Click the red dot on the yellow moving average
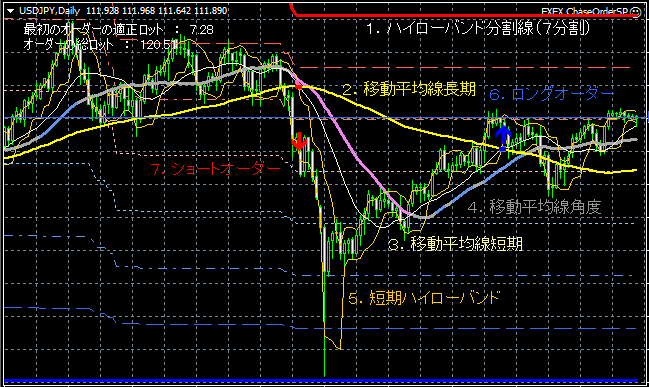This screenshot has width=649, height=387. tap(298, 87)
